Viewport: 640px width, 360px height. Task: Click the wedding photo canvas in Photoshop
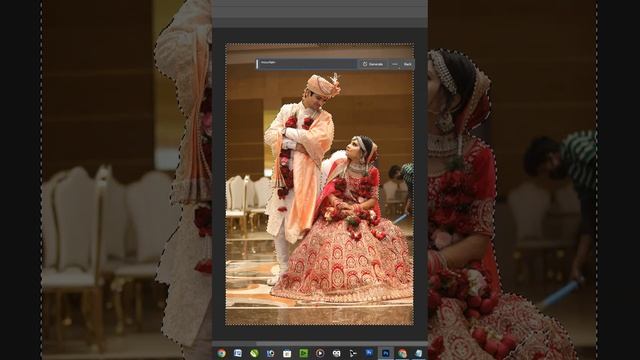[319, 184]
